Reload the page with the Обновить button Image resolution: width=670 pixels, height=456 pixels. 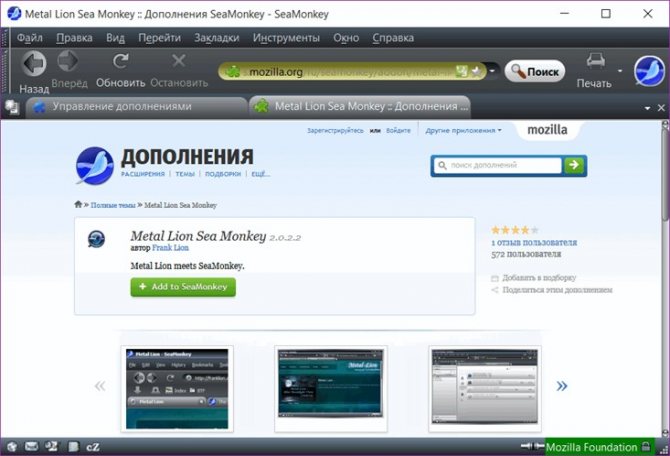[121, 64]
